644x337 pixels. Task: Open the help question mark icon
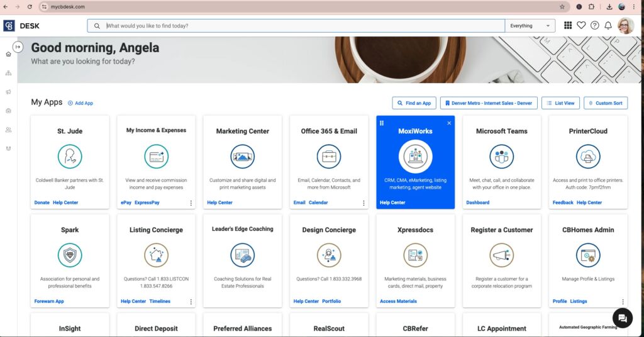click(595, 25)
